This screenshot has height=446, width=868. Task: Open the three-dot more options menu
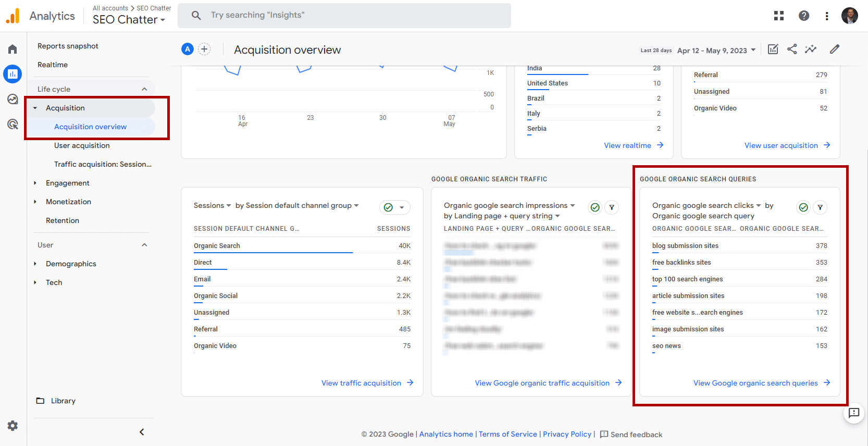coord(827,16)
